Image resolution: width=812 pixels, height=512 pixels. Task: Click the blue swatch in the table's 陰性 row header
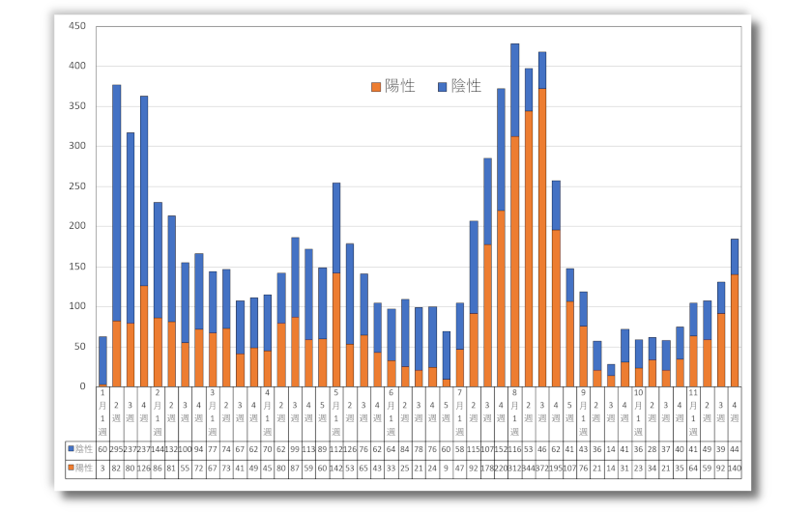click(71, 448)
